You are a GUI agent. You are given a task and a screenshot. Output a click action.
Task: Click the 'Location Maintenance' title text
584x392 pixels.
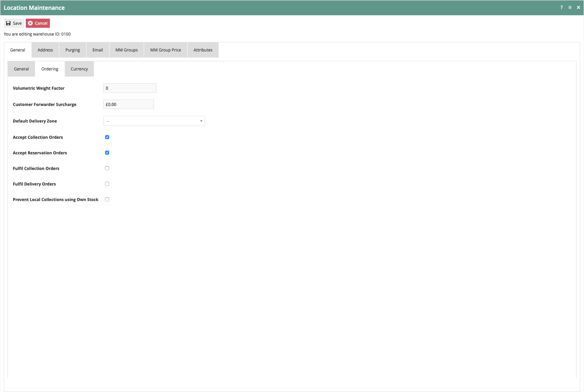click(34, 8)
